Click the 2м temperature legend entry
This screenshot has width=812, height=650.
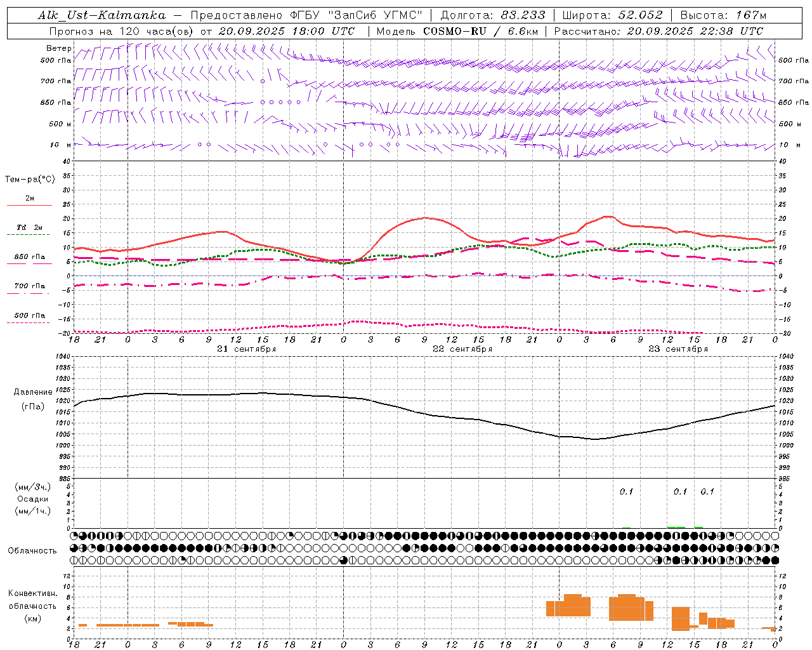[30, 199]
